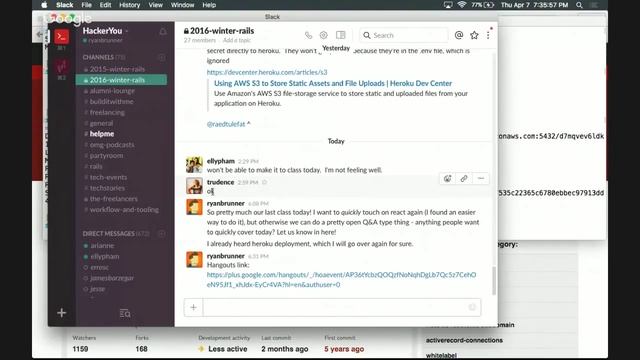The height and width of the screenshot is (360, 640).
Task: Click the DIRECT MESSAGES section header
Action: click(x=116, y=233)
